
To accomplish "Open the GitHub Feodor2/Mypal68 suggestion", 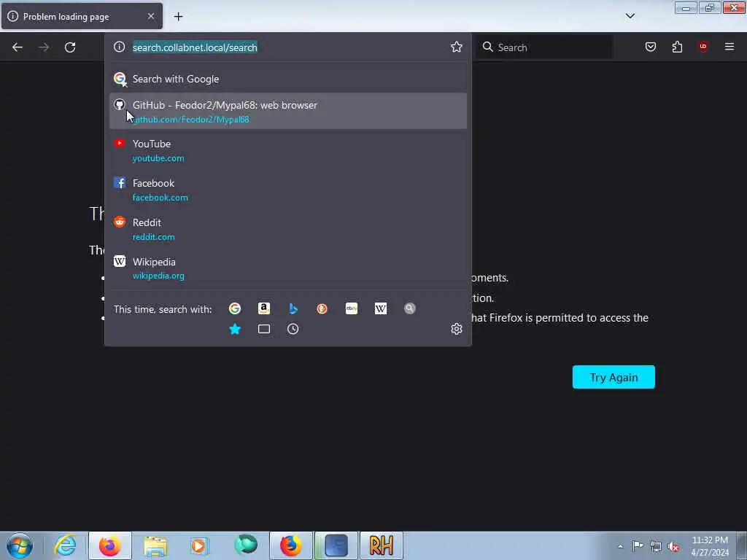I will click(287, 111).
